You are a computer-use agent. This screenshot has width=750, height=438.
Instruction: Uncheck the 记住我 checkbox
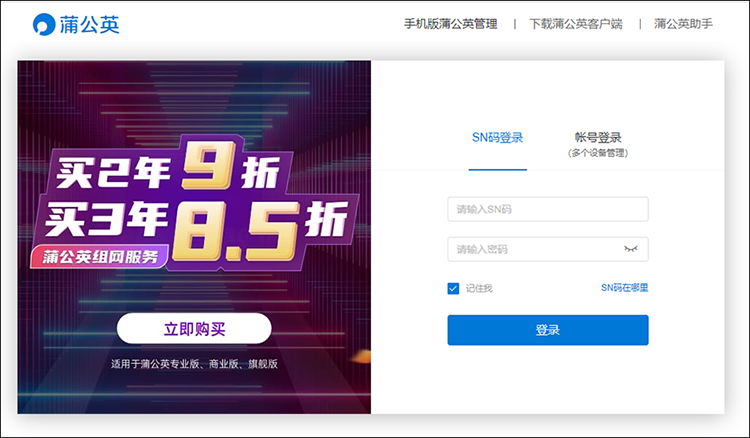coord(453,288)
